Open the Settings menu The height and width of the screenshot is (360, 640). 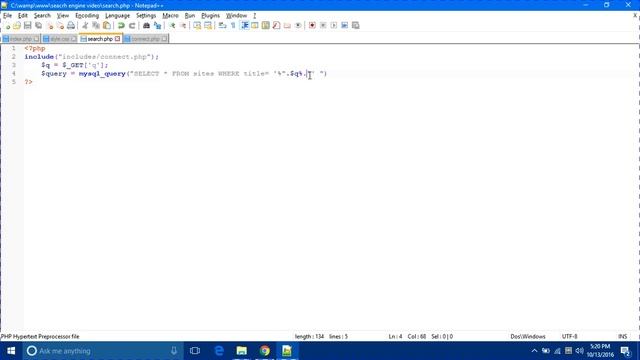[146, 16]
